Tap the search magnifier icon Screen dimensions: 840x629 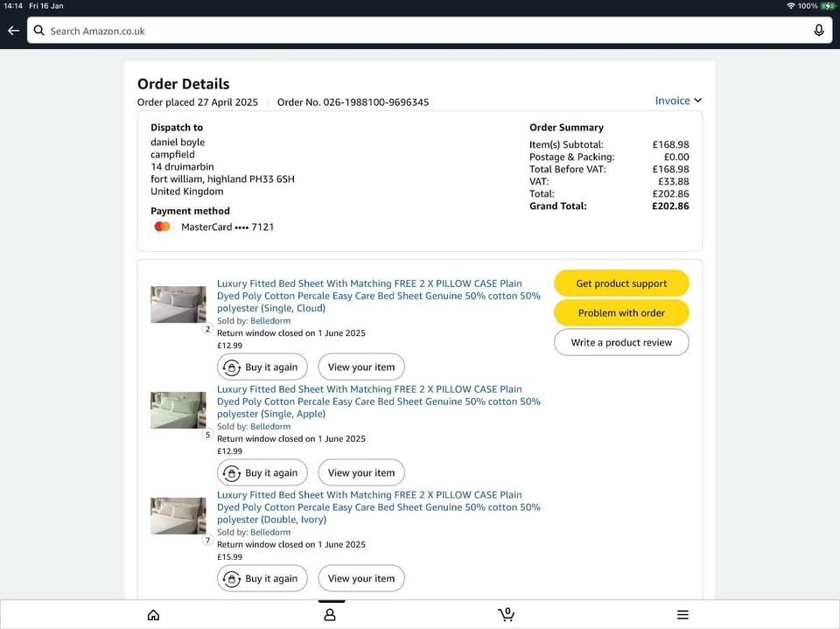click(x=38, y=31)
